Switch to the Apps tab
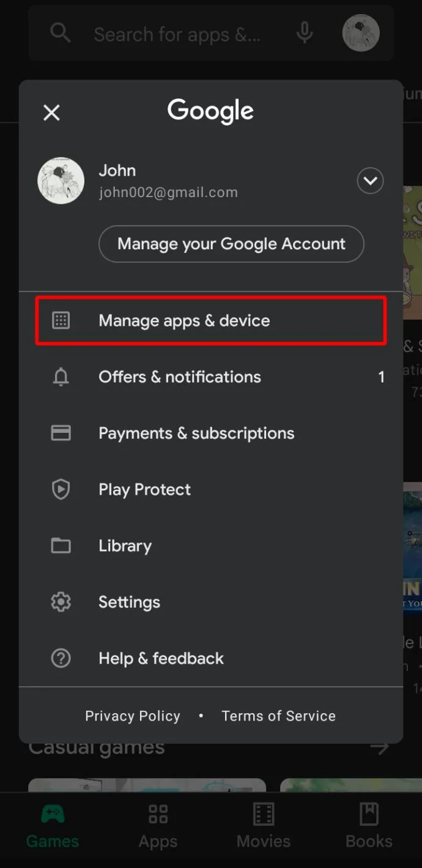This screenshot has width=422, height=868. click(158, 827)
